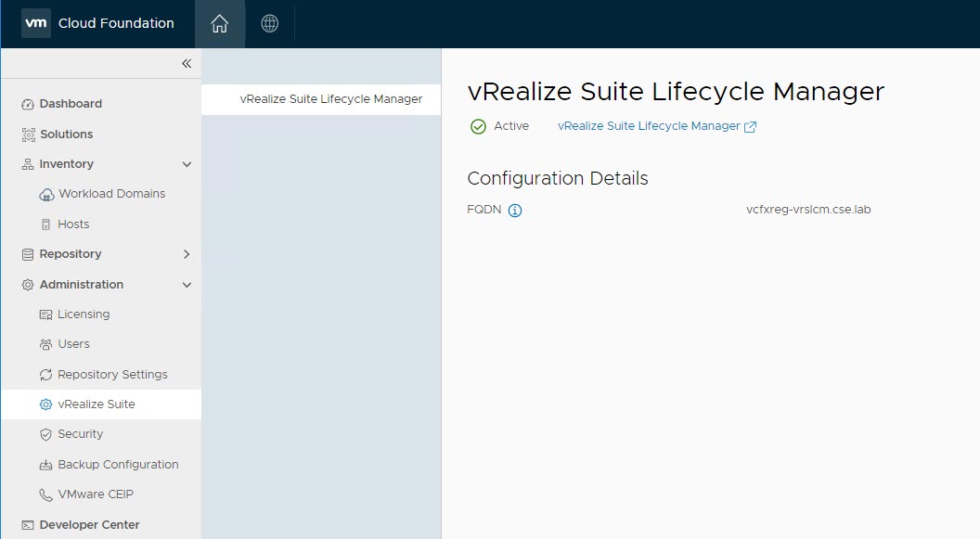The image size is (980, 539).
Task: Click the external link icon beside Lifecycle Manager
Action: tap(751, 127)
